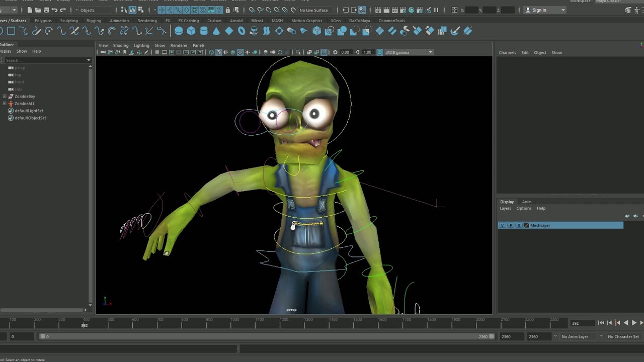Expand the ZombieBoy node in the Outliner

coord(4,96)
